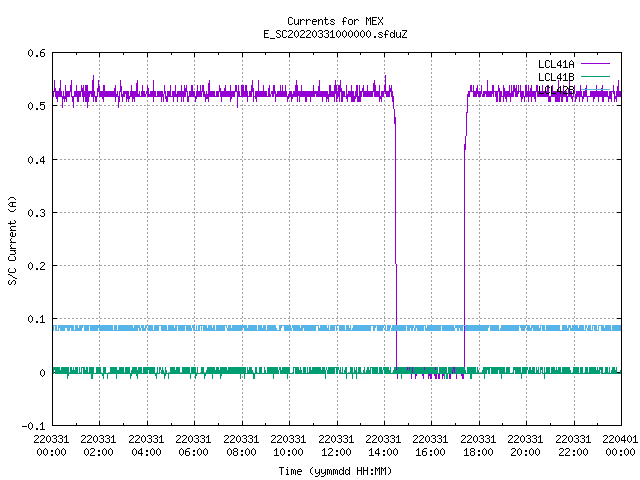This screenshot has width=640, height=480.
Task: Click the 0.2 y-axis tick label
Action: (x=37, y=266)
